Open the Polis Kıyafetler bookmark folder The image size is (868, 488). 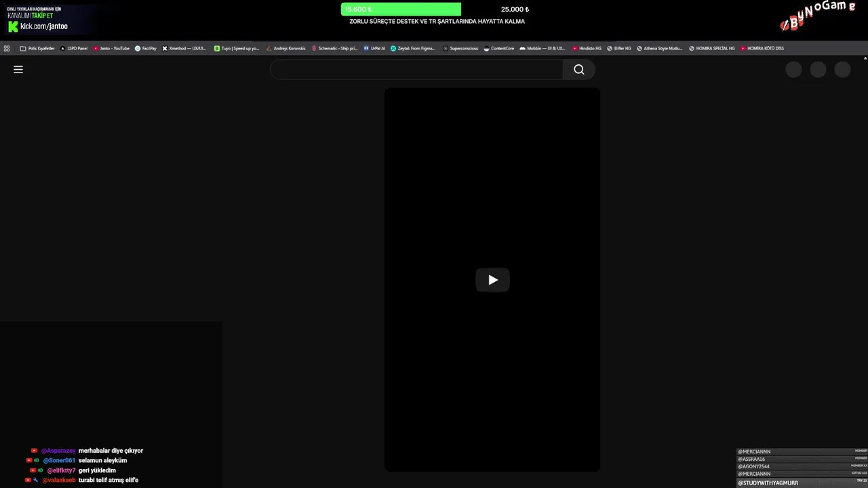pyautogui.click(x=37, y=48)
